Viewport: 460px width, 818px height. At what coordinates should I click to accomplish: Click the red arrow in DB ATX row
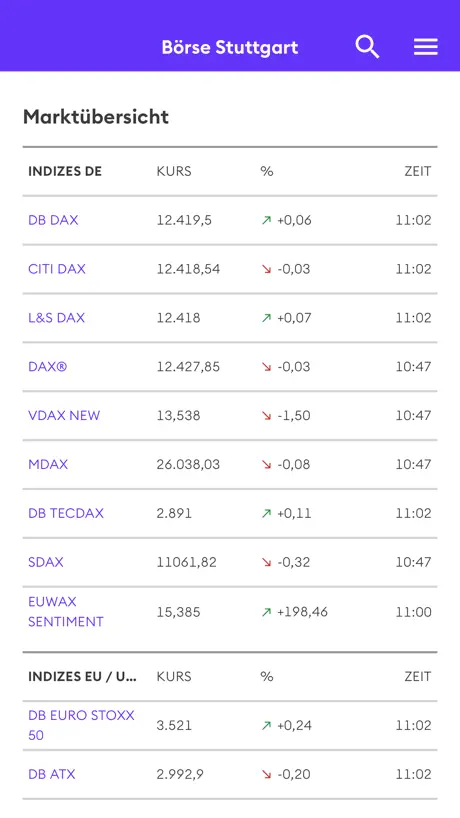point(267,774)
